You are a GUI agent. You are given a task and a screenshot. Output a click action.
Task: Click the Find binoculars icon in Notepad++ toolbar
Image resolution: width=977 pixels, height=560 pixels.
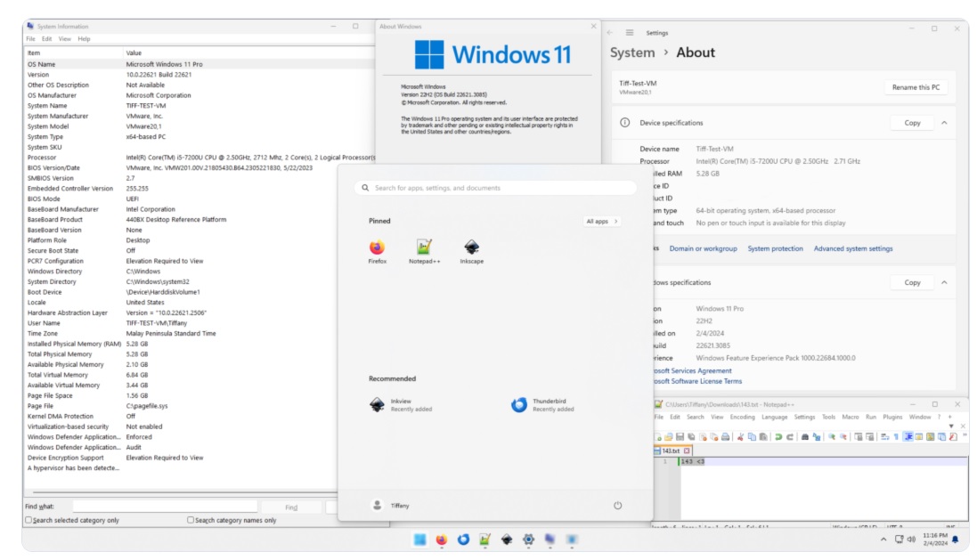(805, 437)
